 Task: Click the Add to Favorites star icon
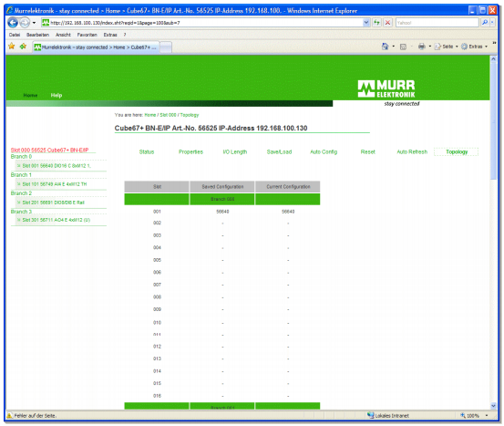23,47
